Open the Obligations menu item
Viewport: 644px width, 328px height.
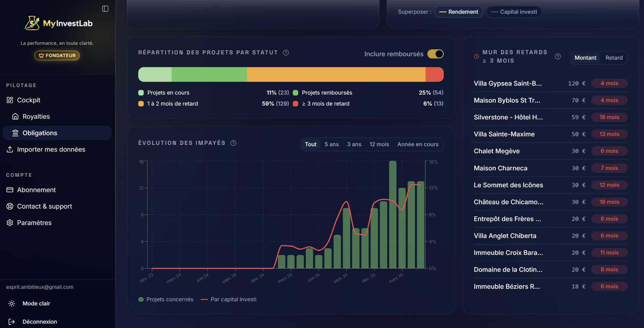click(x=57, y=133)
